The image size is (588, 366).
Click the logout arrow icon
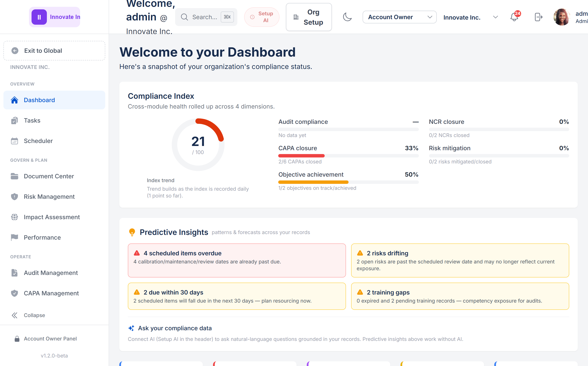click(538, 17)
